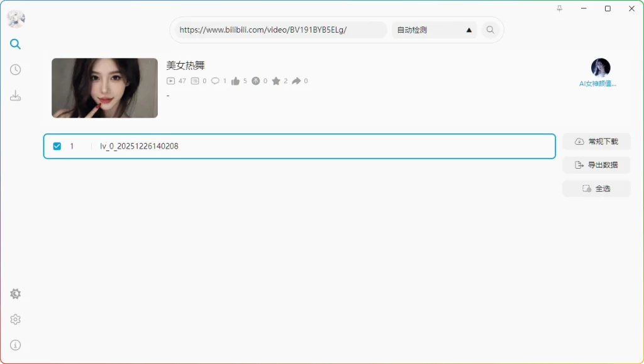Collapse the dropdown using its arrow triangle
The width and height of the screenshot is (644, 364).
[468, 30]
